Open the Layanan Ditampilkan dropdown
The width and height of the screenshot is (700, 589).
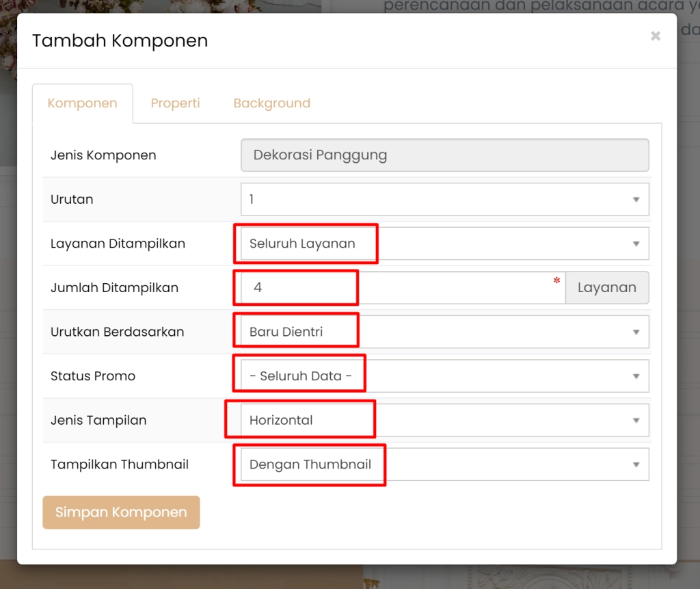coord(444,244)
